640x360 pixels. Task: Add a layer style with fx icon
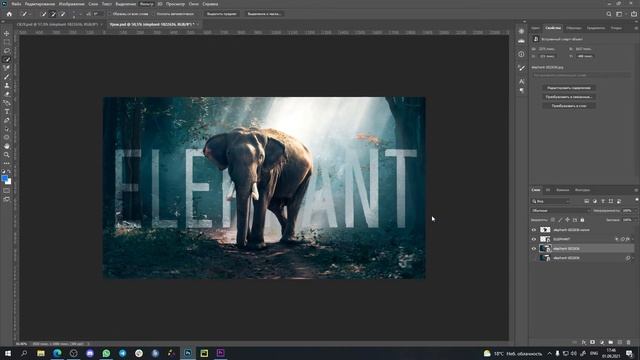pos(584,342)
